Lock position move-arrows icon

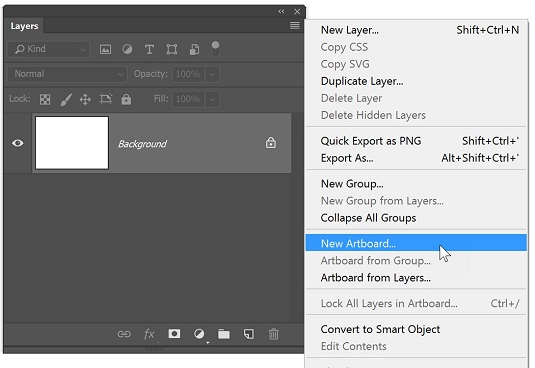(85, 100)
